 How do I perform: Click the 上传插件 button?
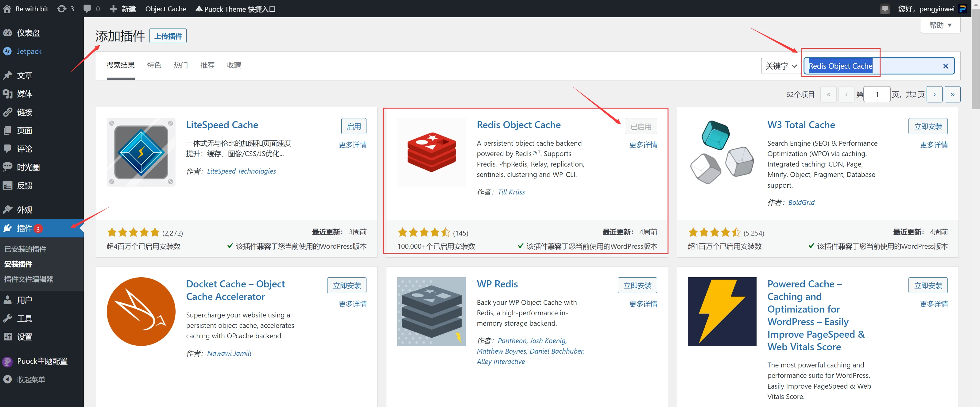click(x=168, y=36)
